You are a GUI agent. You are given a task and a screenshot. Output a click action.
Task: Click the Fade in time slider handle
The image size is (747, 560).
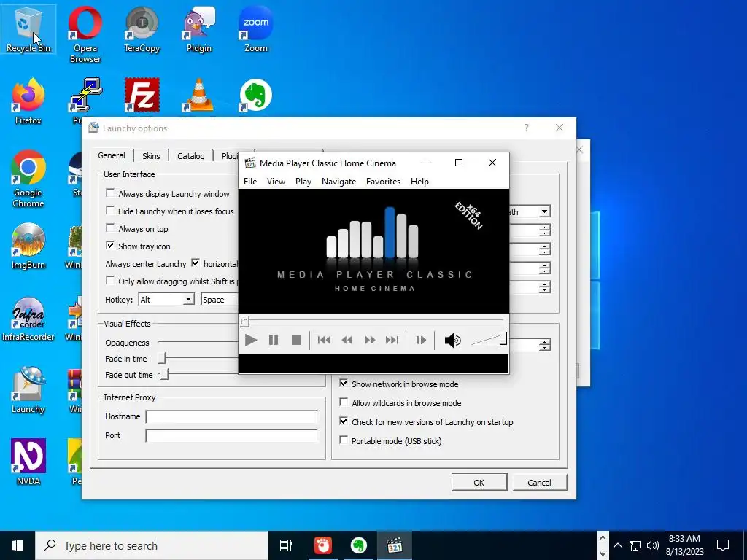[162, 358]
